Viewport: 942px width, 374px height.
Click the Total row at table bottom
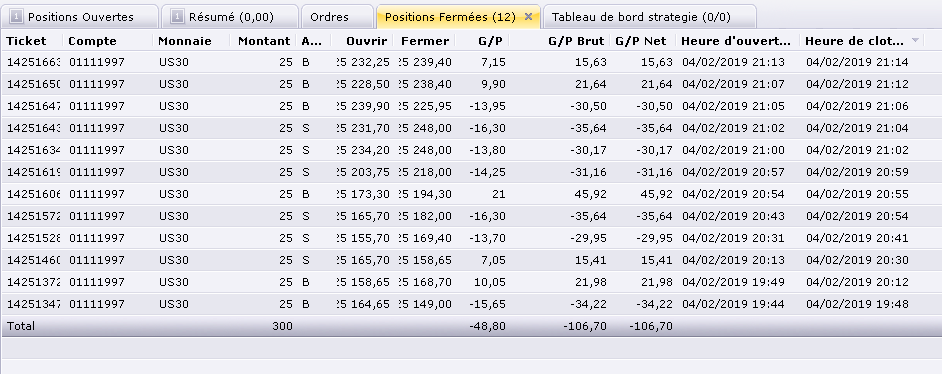point(471,326)
